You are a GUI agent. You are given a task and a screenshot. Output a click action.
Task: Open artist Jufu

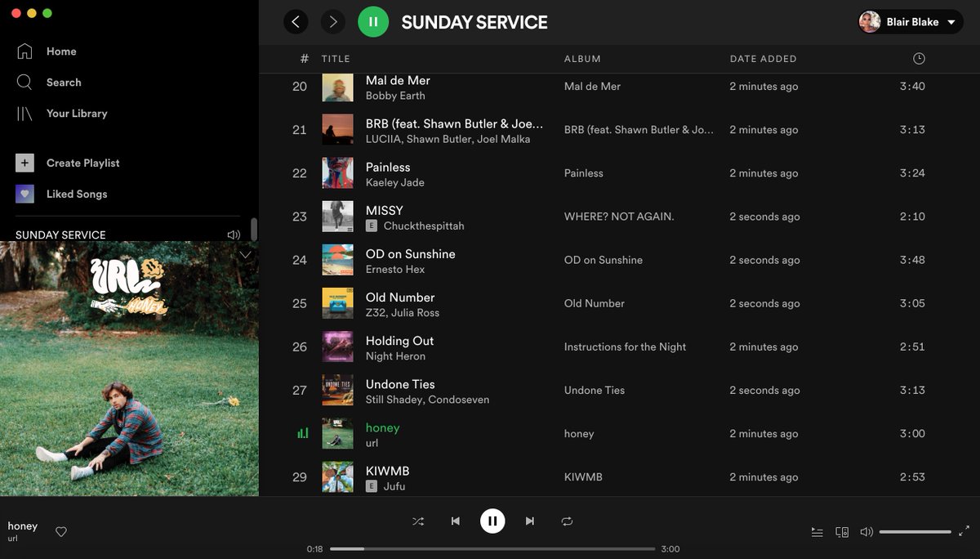pyautogui.click(x=394, y=485)
